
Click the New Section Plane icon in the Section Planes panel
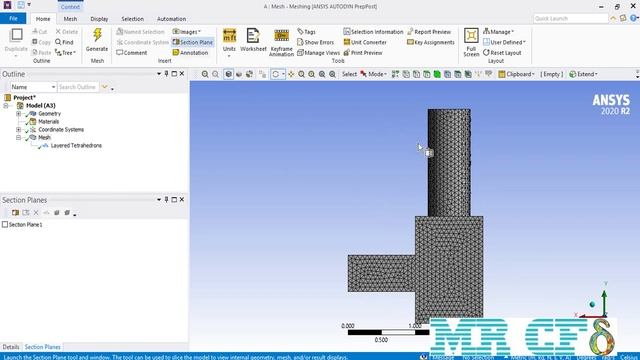point(15,213)
